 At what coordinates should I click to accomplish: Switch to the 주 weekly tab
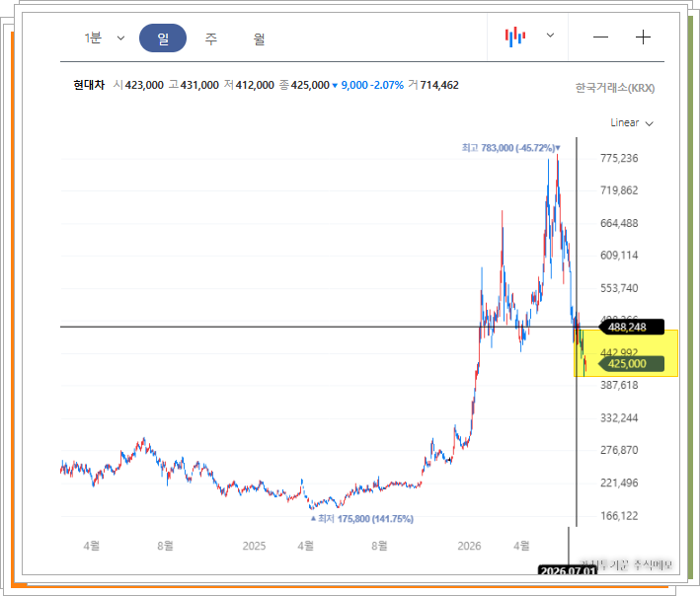[x=210, y=38]
